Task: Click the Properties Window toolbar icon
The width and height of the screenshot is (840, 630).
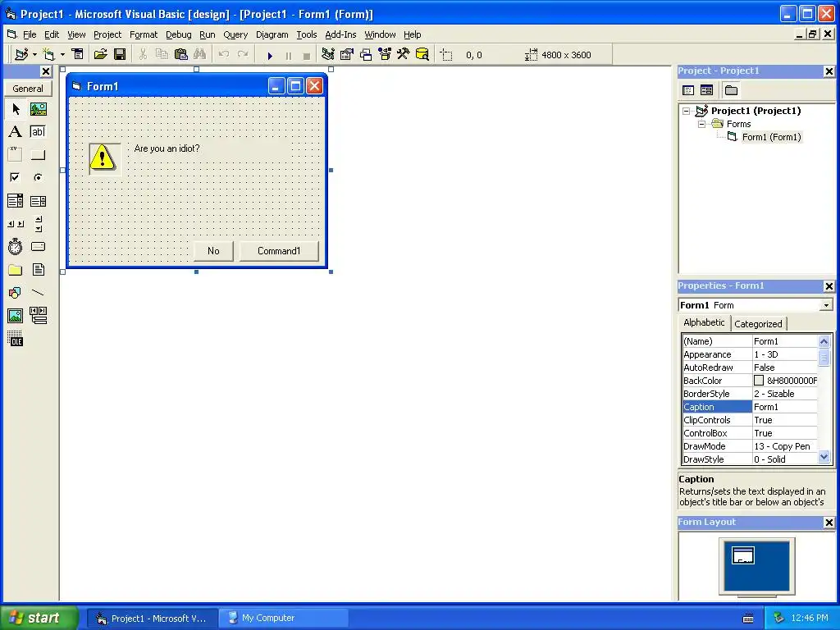Action: (x=347, y=54)
